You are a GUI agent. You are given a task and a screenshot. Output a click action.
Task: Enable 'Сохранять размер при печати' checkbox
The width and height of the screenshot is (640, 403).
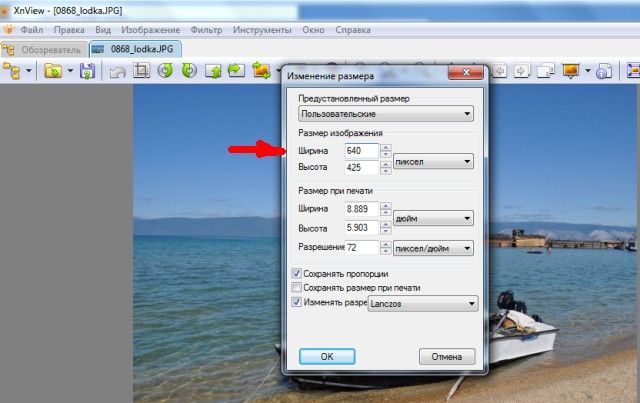coord(296,287)
